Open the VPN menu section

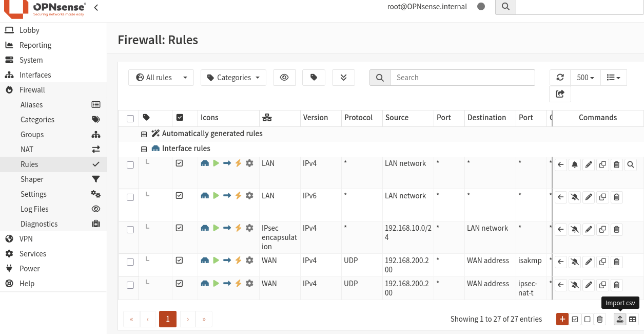point(53,239)
